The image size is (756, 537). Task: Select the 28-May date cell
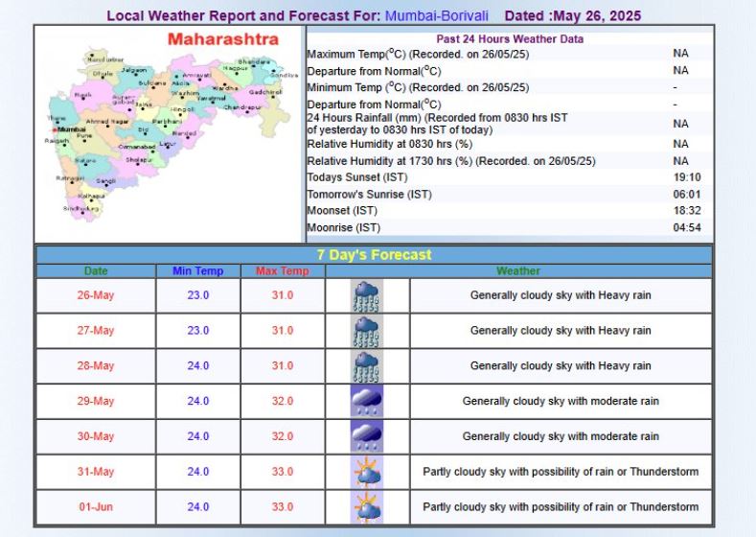(x=96, y=365)
